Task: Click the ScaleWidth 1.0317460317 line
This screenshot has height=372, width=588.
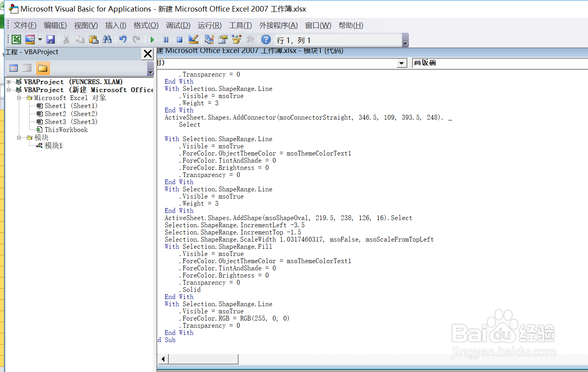Action: click(x=299, y=240)
